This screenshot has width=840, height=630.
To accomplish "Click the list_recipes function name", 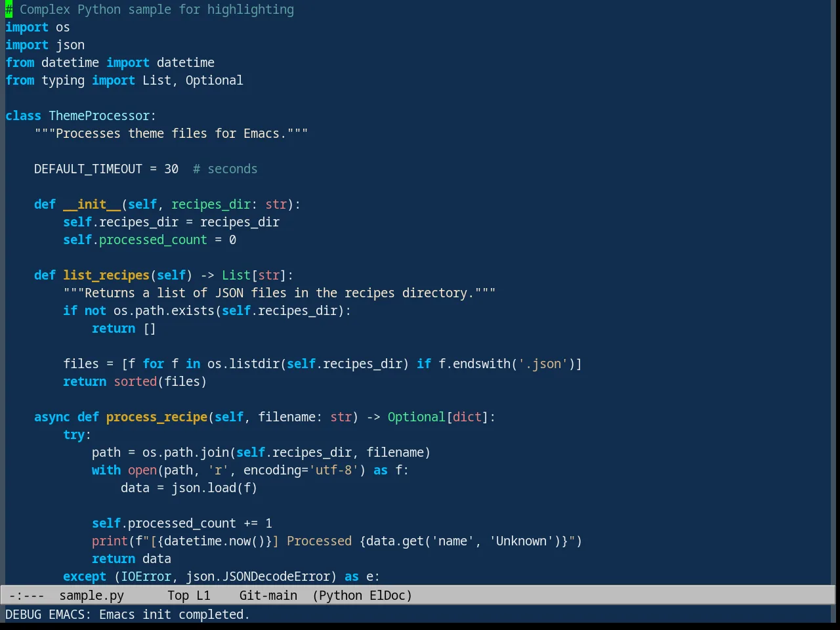I will point(106,275).
